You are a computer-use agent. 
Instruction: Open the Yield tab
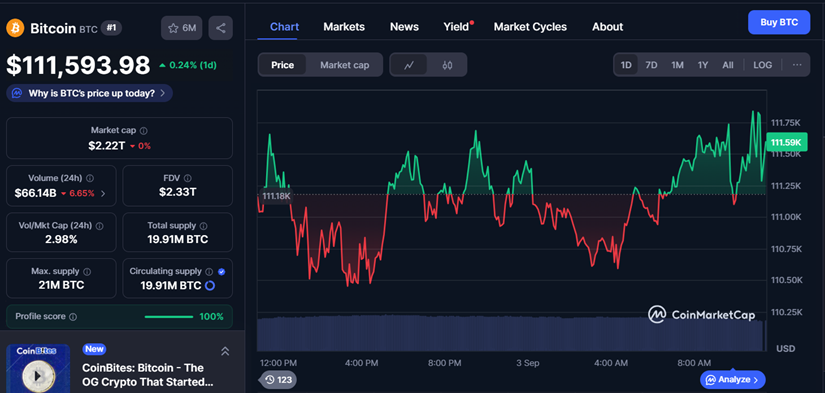pyautogui.click(x=457, y=27)
